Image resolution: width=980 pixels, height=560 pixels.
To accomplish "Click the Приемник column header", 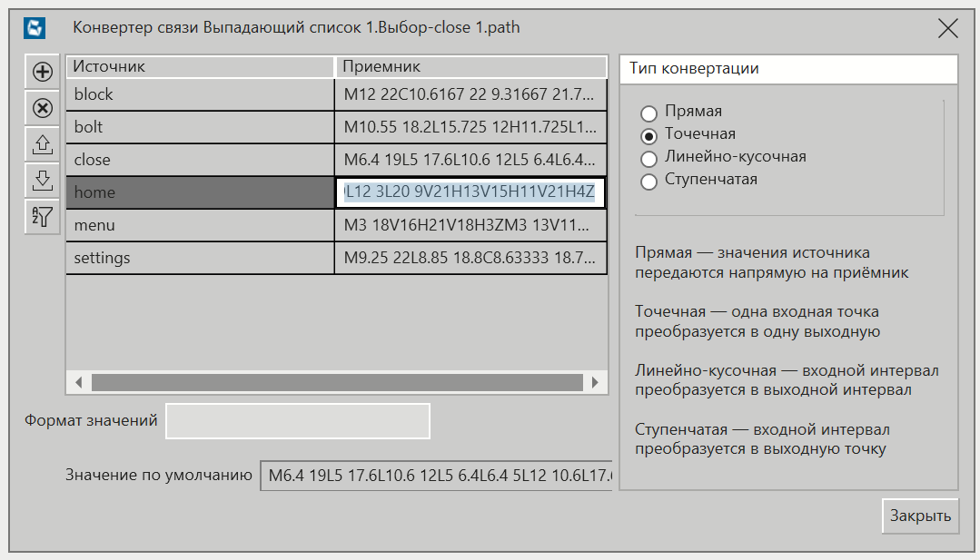I will click(470, 67).
